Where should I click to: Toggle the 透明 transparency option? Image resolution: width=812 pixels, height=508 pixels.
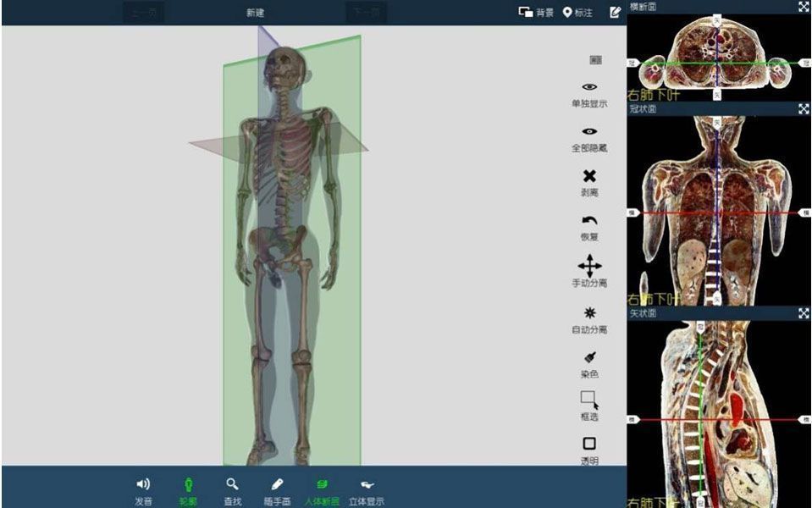589,444
